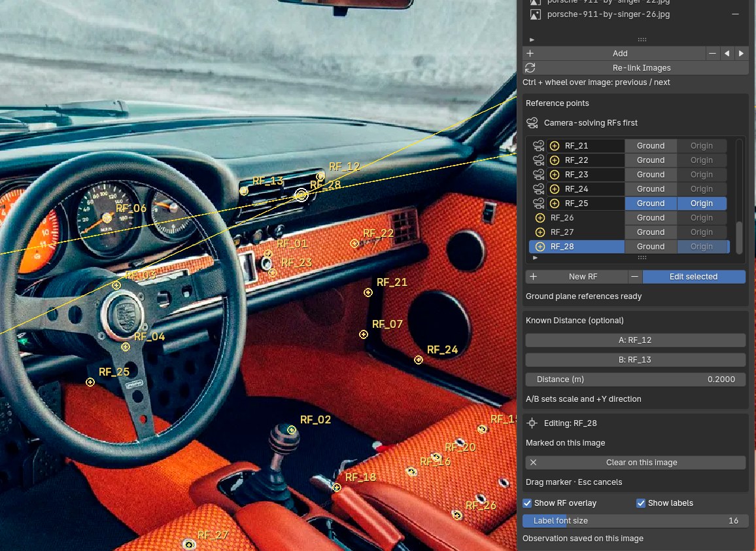The width and height of the screenshot is (756, 551).
Task: Click the minus button beside New RF
Action: [634, 276]
